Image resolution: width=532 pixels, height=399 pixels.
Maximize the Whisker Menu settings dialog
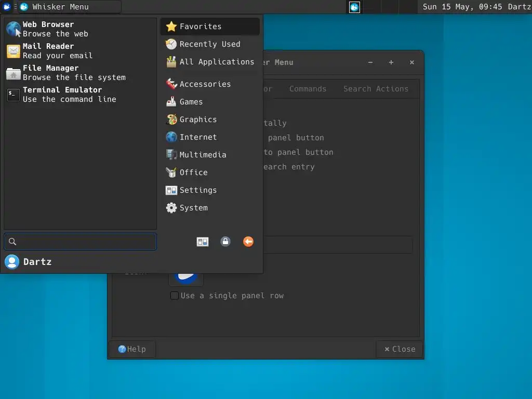click(391, 62)
